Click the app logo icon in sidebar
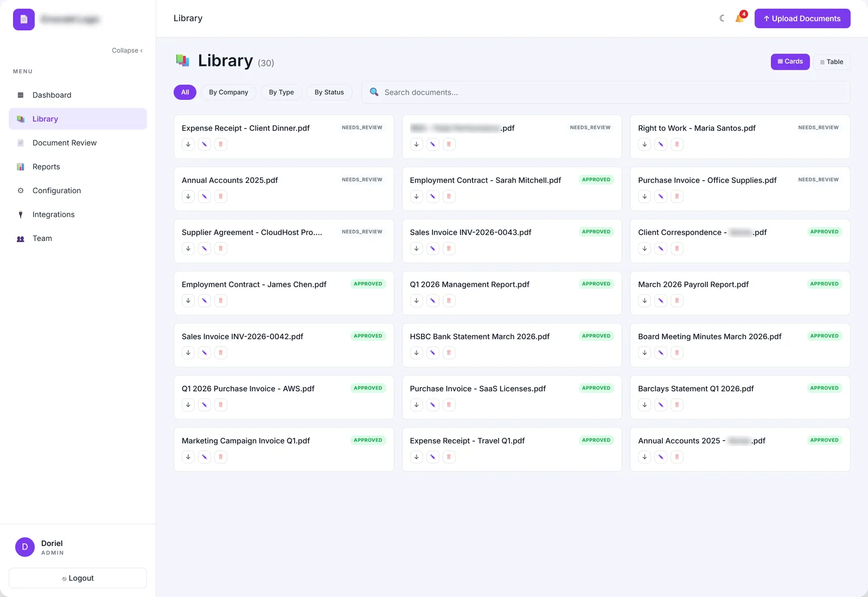 24,20
